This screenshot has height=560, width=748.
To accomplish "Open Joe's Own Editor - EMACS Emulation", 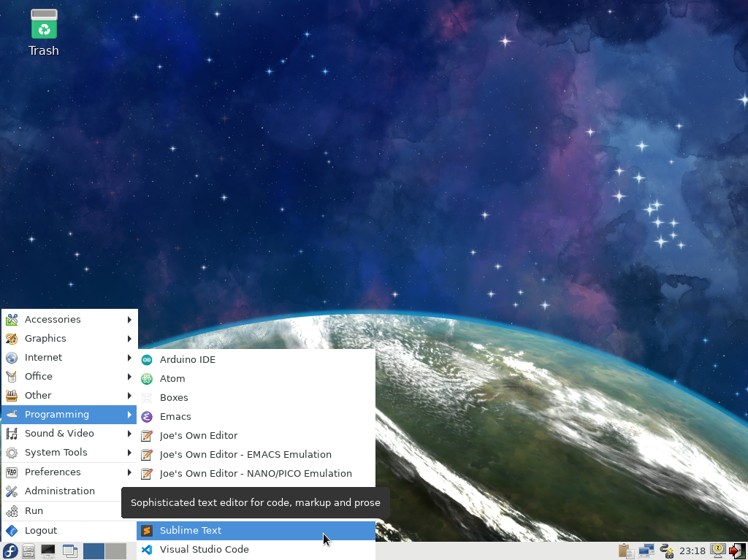I will [x=256, y=455].
